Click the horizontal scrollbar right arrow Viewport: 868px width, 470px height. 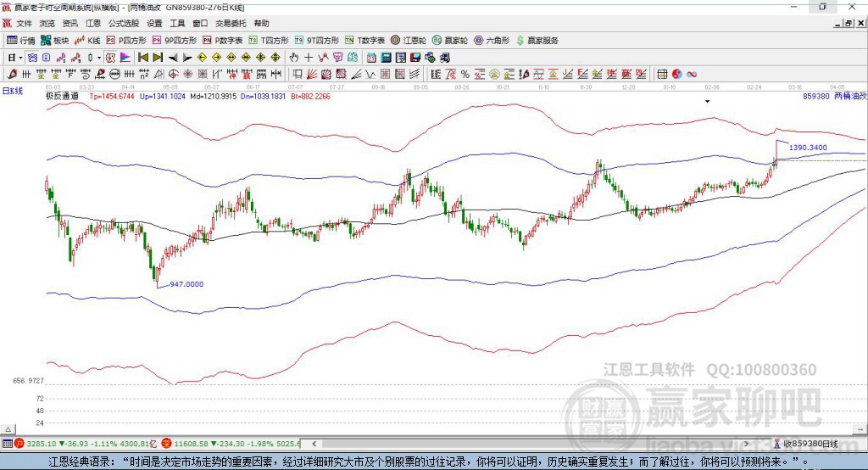[746, 444]
